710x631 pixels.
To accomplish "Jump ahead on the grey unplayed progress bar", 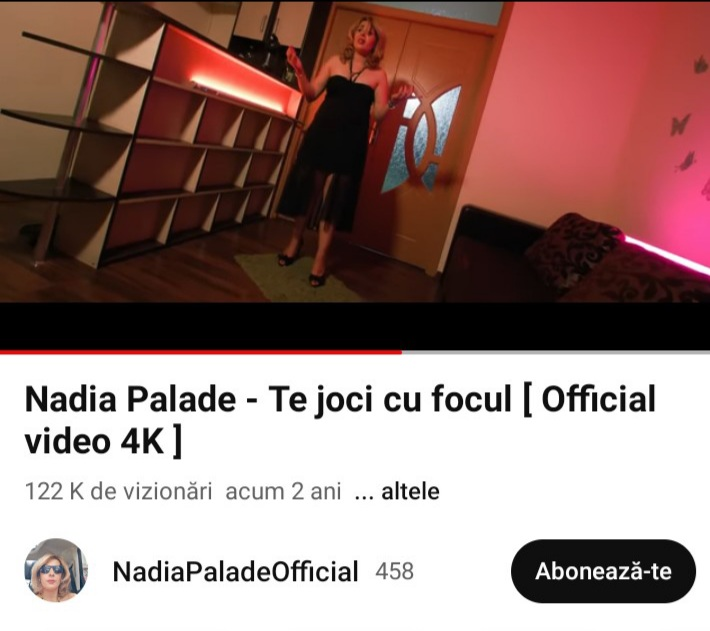I will [556, 352].
